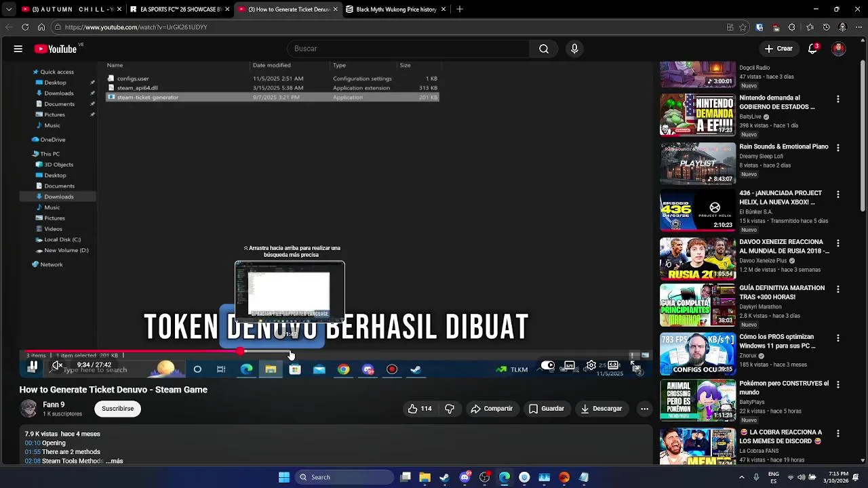Open the Fann 9 channel name link
The height and width of the screenshot is (488, 868).
click(54, 405)
